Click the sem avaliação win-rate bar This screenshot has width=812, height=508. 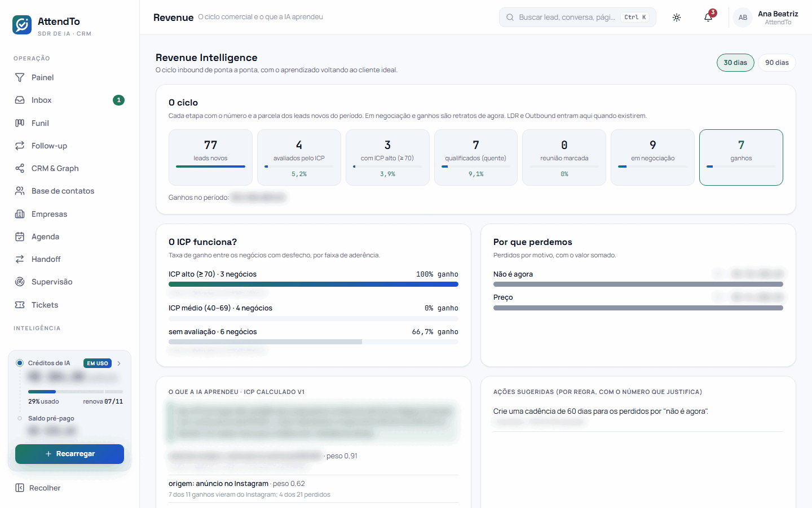(314, 342)
